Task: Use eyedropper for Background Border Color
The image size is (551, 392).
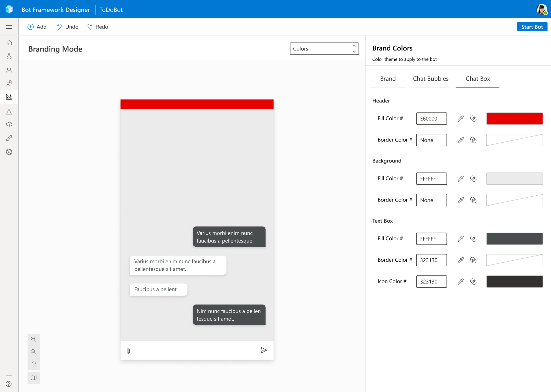Action: pos(461,200)
